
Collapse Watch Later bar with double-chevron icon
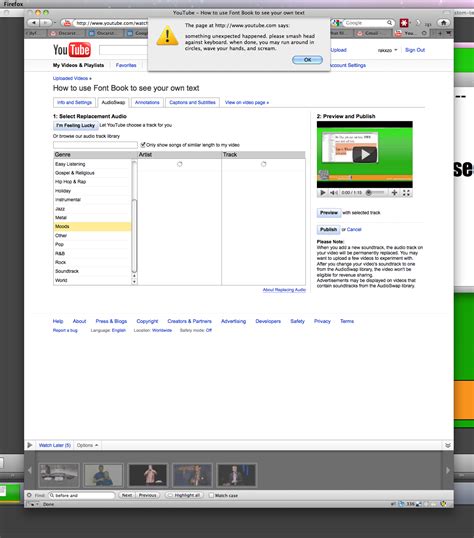tap(448, 445)
